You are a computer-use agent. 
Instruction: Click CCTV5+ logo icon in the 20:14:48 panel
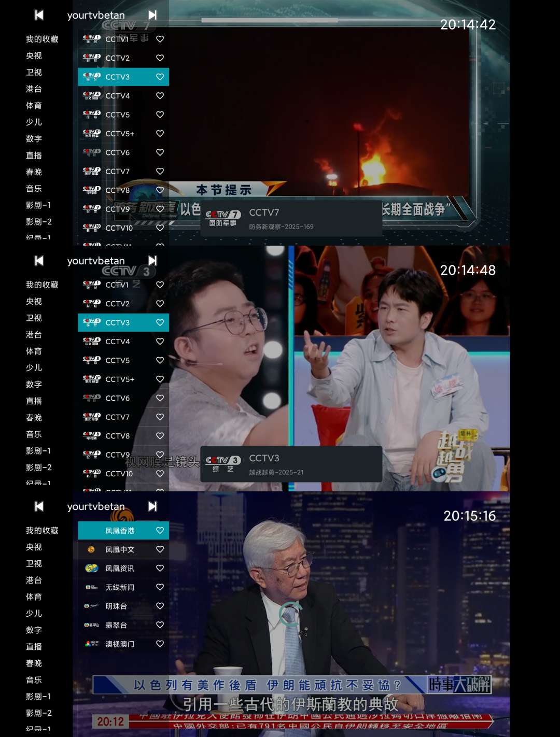[91, 379]
